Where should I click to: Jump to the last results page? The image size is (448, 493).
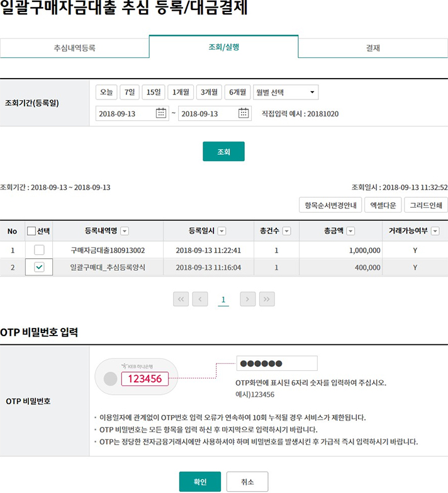[x=266, y=299]
